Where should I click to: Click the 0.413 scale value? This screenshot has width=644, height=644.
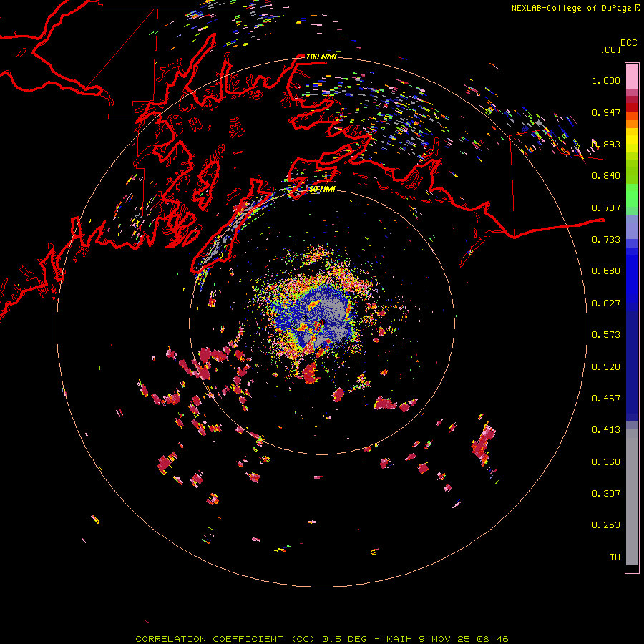coord(606,430)
